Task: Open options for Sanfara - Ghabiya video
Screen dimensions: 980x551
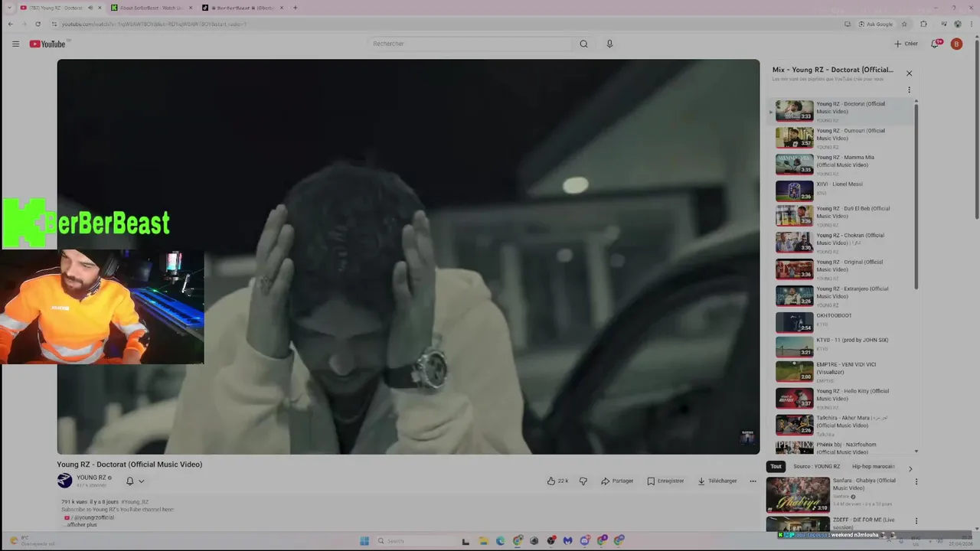Action: (x=916, y=482)
